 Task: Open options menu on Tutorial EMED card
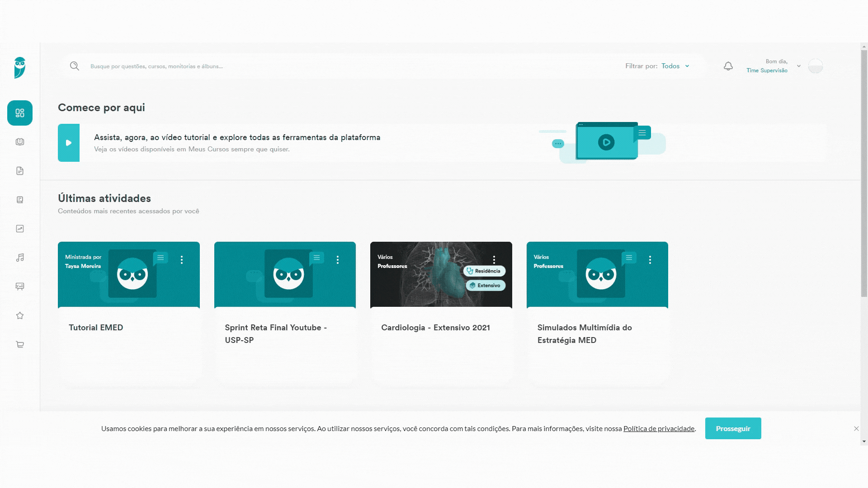[182, 260]
